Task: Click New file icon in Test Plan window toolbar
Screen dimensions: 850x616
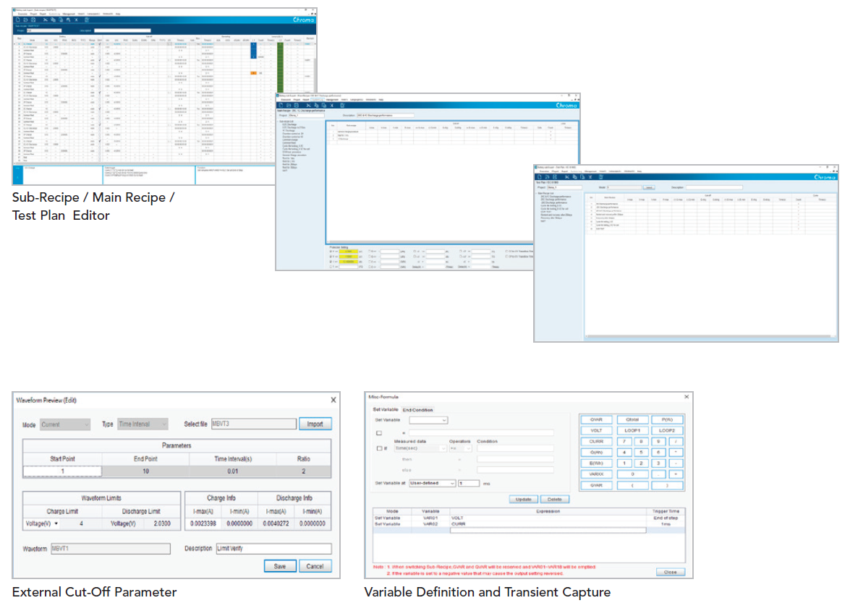Action: [x=540, y=176]
